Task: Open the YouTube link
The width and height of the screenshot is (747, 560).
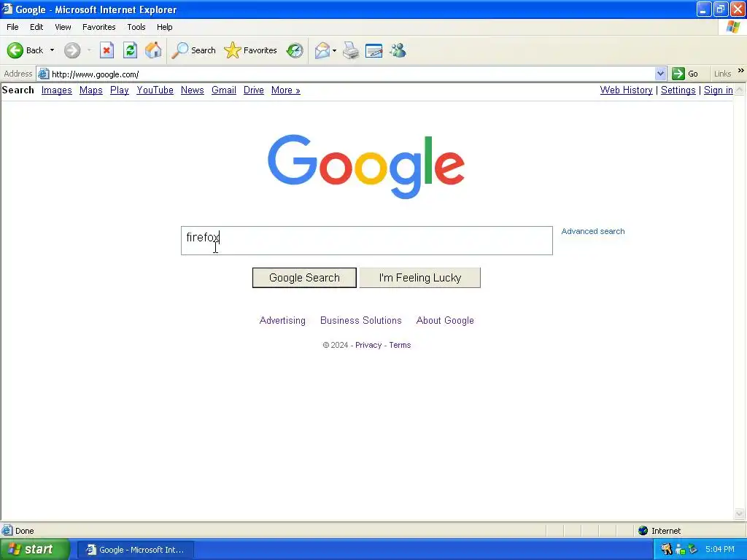Action: pyautogui.click(x=155, y=90)
